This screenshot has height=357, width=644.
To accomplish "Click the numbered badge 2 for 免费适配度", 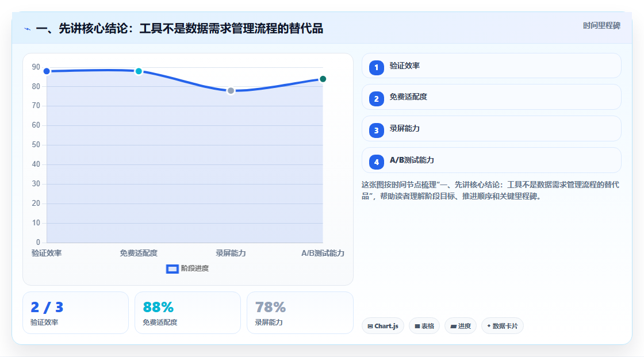I will [x=376, y=99].
